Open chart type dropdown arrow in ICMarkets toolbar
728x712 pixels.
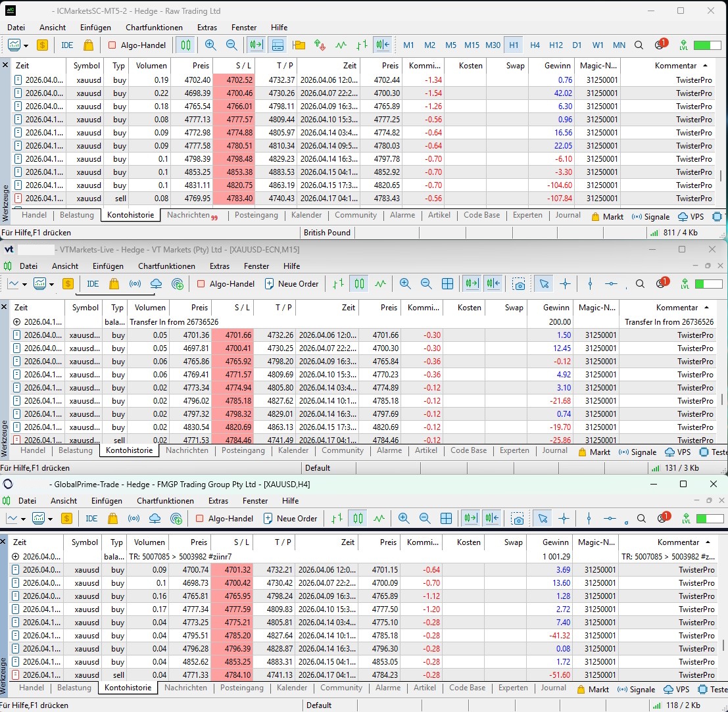click(x=26, y=45)
